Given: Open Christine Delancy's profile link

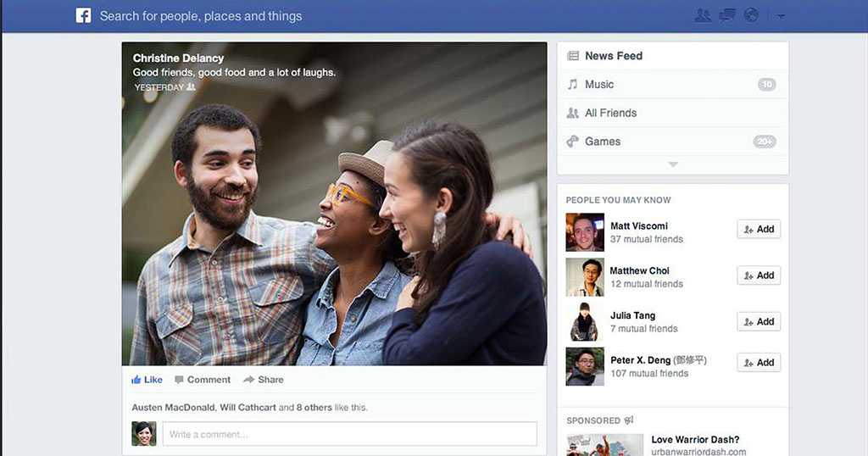Looking at the screenshot, I should (178, 58).
